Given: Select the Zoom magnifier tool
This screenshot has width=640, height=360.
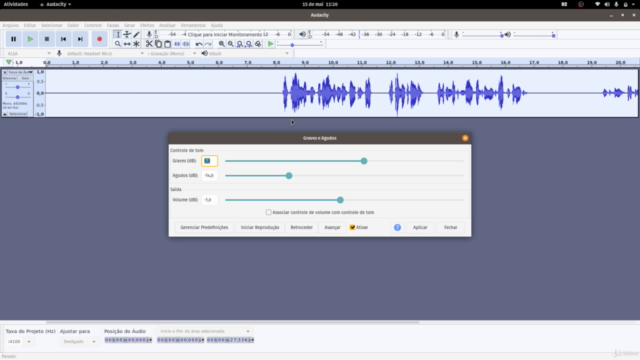Looking at the screenshot, I should coord(118,44).
